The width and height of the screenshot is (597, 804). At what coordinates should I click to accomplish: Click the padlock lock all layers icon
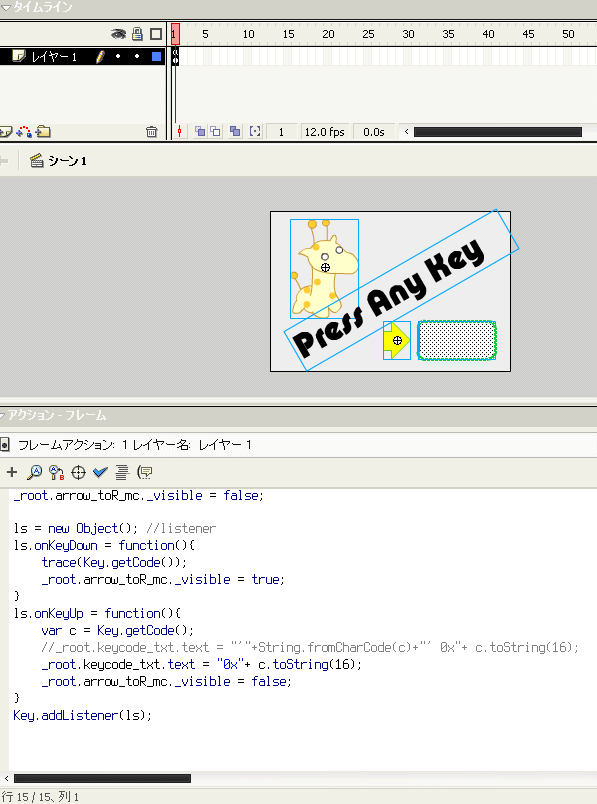[x=137, y=34]
